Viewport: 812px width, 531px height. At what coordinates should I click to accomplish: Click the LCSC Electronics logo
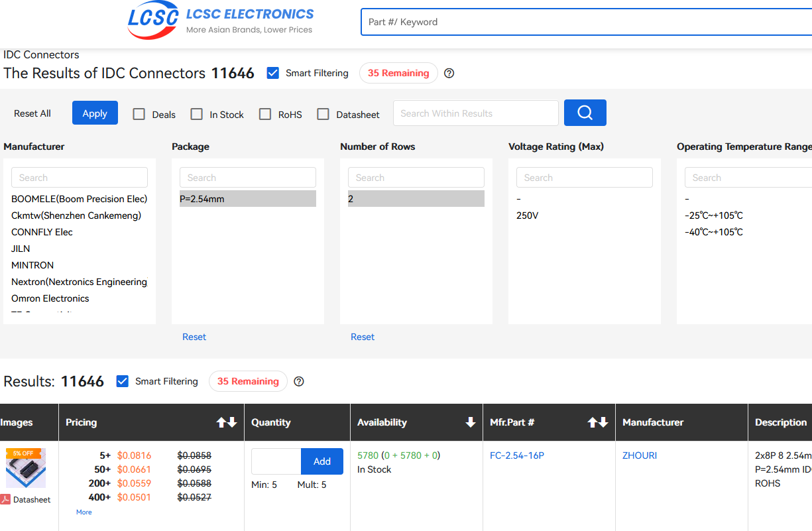pyautogui.click(x=221, y=21)
